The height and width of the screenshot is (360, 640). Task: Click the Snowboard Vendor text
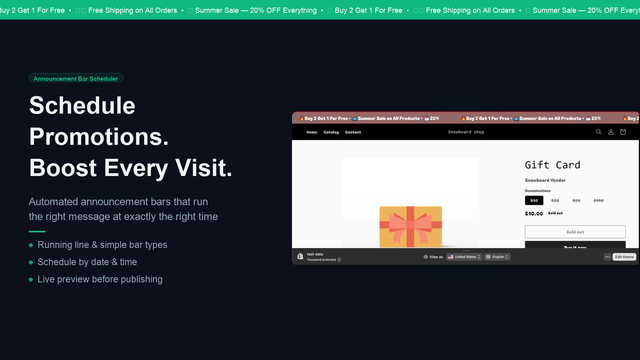(x=545, y=180)
